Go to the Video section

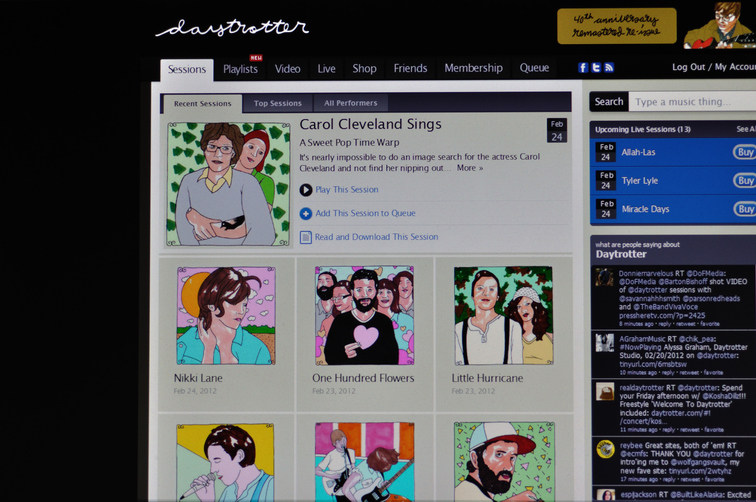pos(287,69)
